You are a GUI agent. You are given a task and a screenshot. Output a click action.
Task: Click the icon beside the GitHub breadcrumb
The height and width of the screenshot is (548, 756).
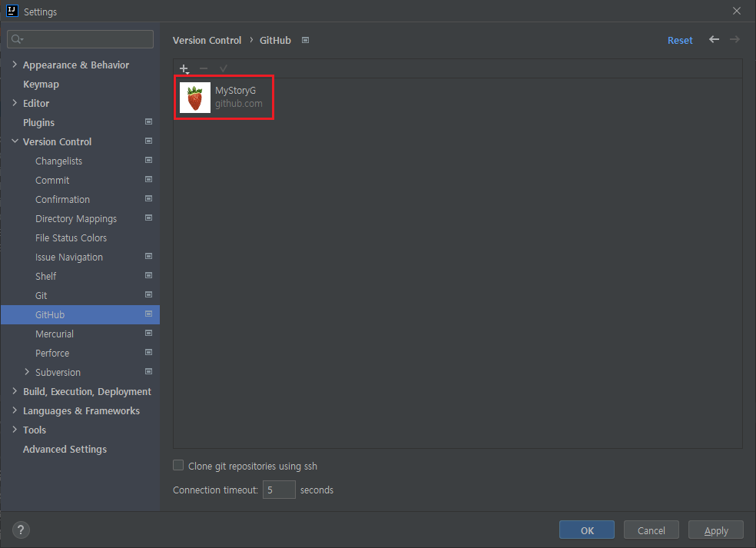(304, 39)
